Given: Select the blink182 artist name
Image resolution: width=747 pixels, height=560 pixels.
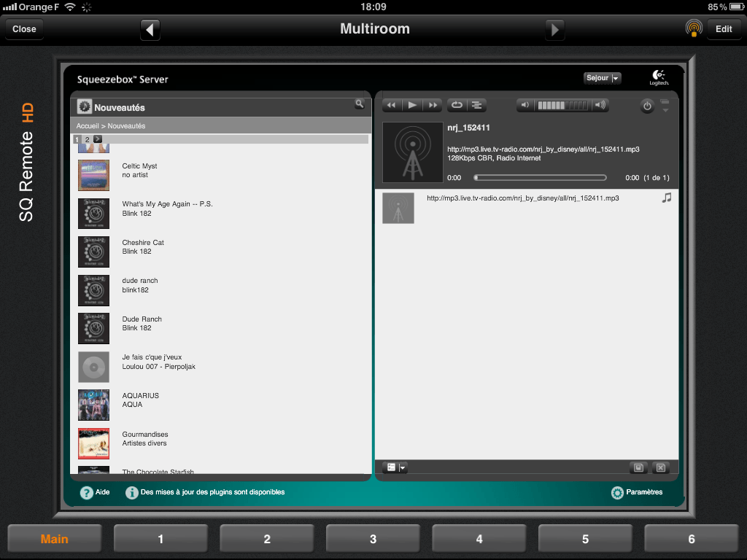Looking at the screenshot, I should 135,290.
